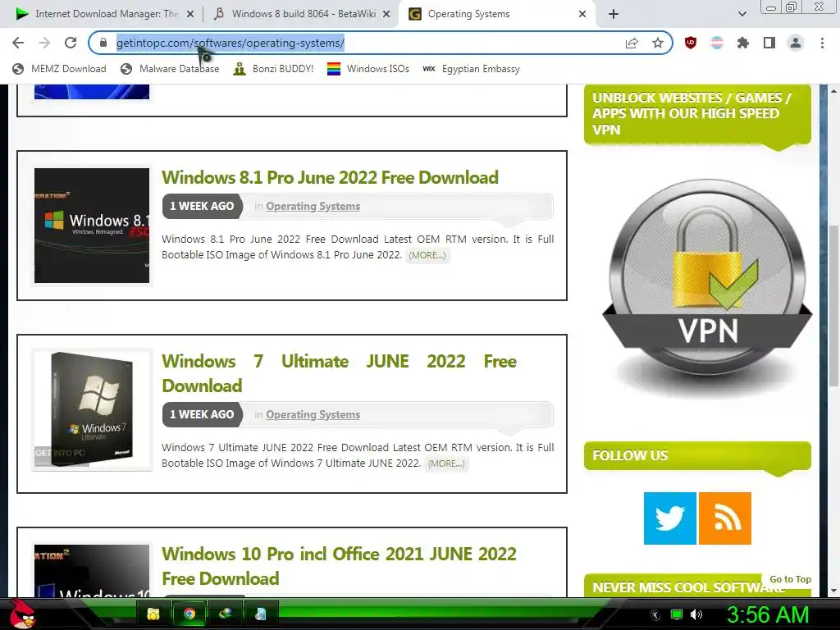Open the Extensions puzzle menu
The width and height of the screenshot is (840, 630).
(743, 43)
